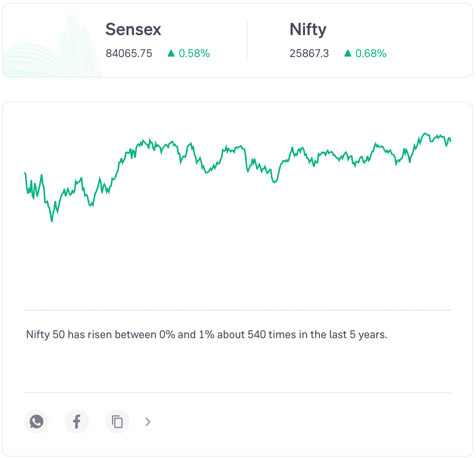Image resolution: width=476 pixels, height=458 pixels.
Task: Click the lowest dip on the green chart
Action: 52,221
